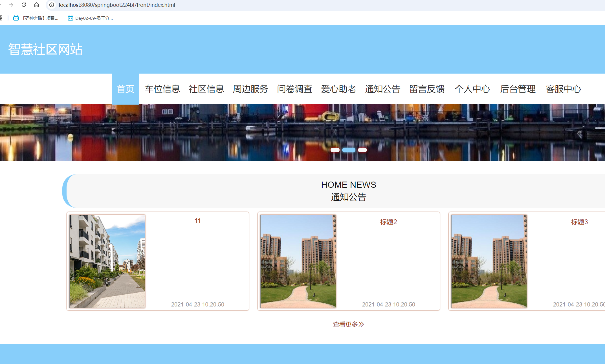Open the 问卷调查 navigation menu
605x364 pixels.
coord(294,89)
